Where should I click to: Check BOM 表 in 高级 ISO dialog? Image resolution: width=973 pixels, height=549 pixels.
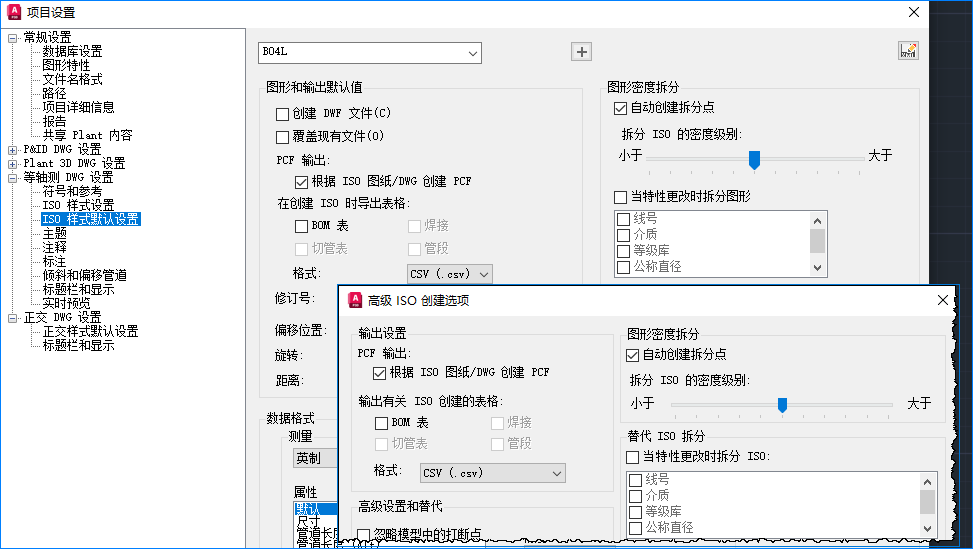pos(382,424)
